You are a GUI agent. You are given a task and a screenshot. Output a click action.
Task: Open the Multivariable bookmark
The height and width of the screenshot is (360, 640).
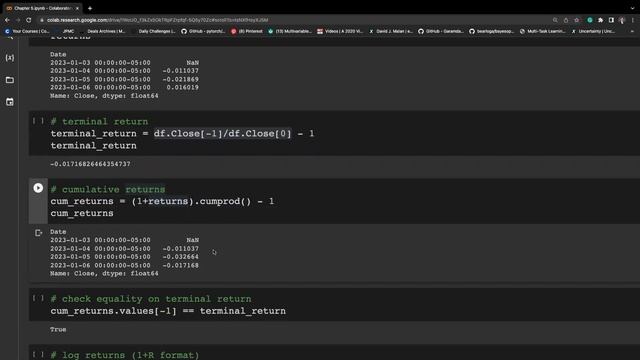coord(290,31)
